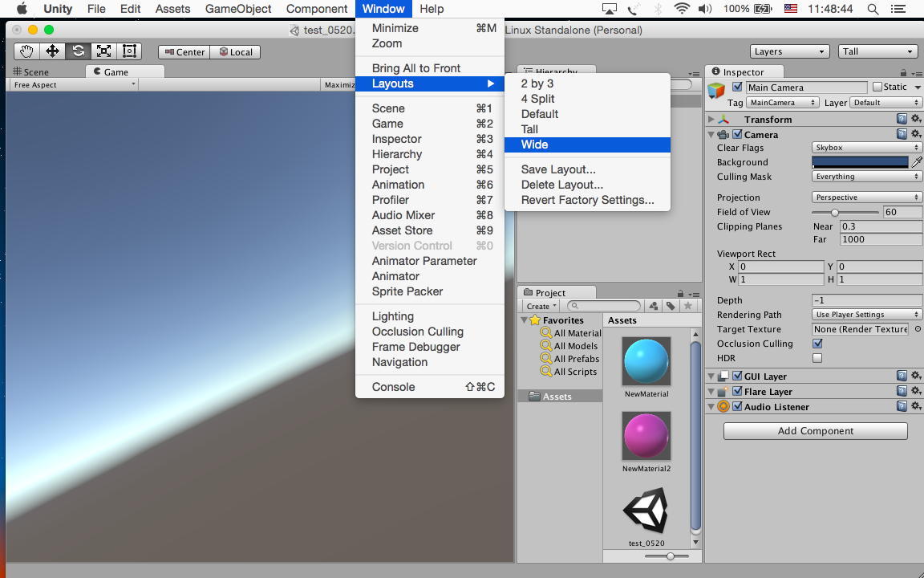
Task: Open Rendering Path dropdown
Action: (x=866, y=315)
